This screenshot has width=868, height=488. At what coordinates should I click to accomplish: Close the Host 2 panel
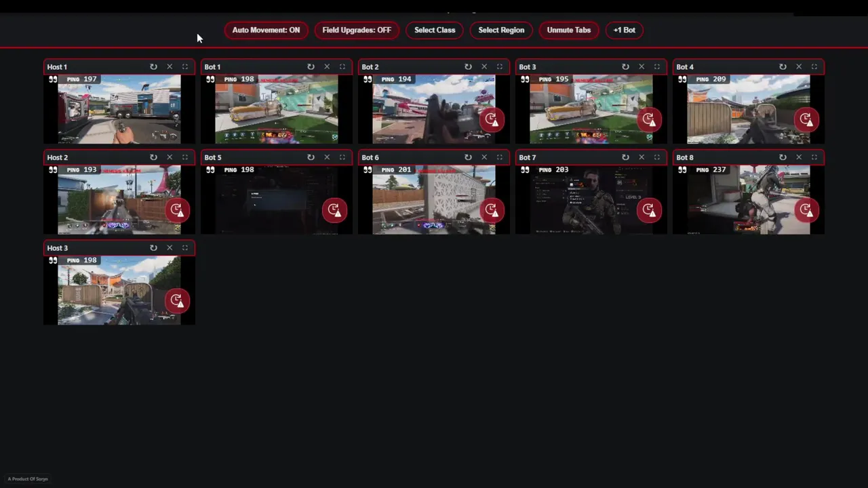(170, 158)
